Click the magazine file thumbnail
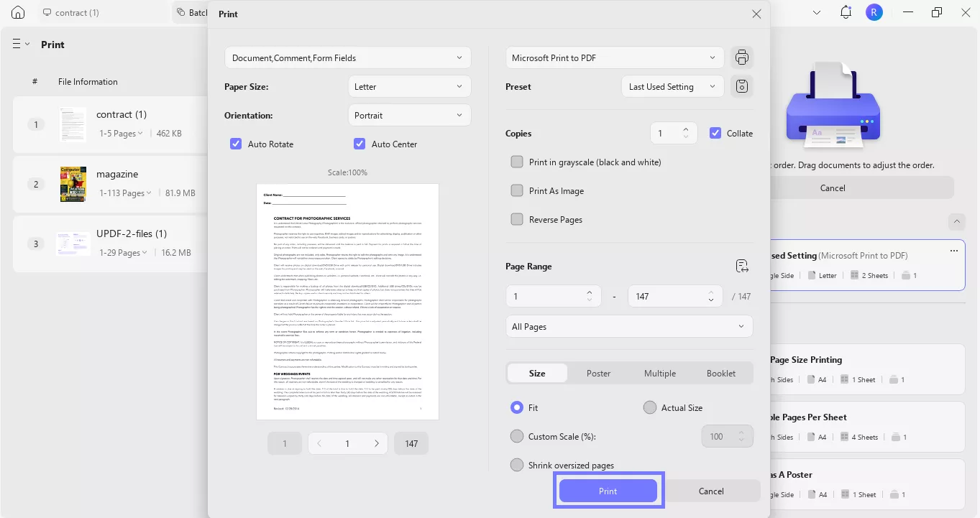 (73, 184)
